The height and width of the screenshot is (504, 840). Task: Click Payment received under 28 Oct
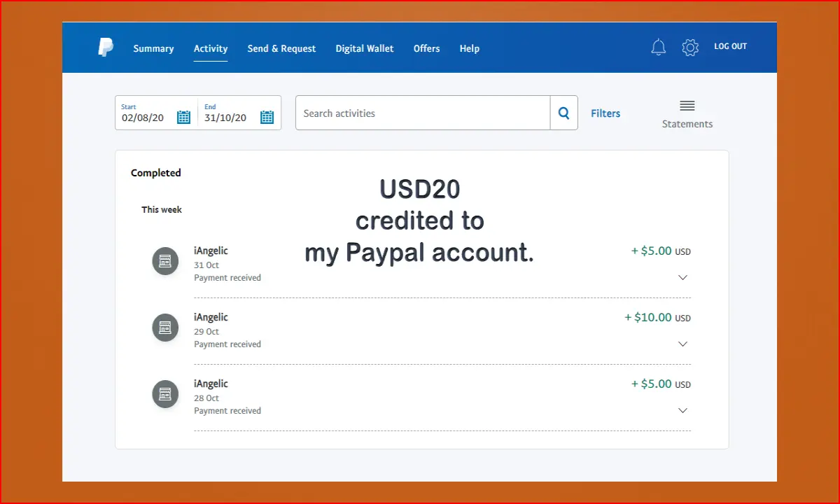(227, 411)
